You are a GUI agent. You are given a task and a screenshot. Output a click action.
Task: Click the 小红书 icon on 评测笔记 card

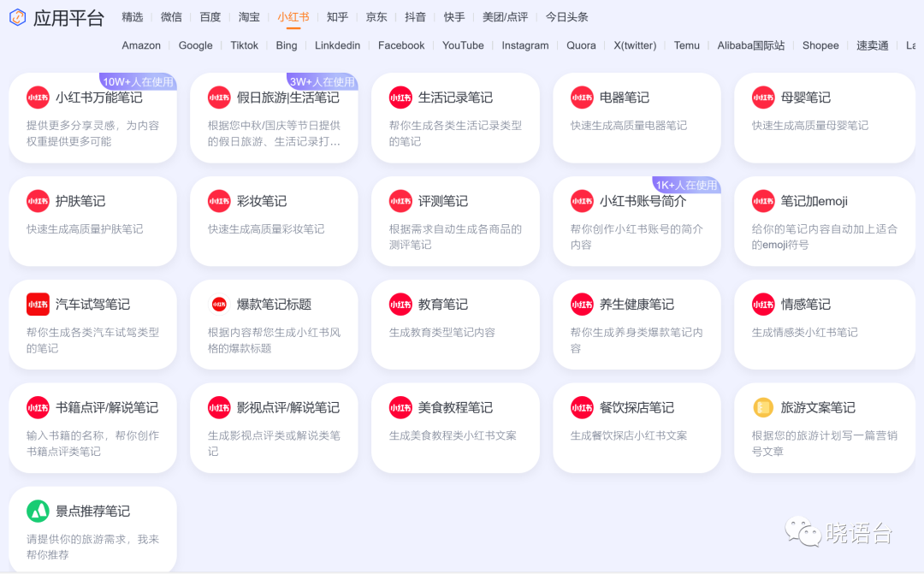[x=400, y=201]
